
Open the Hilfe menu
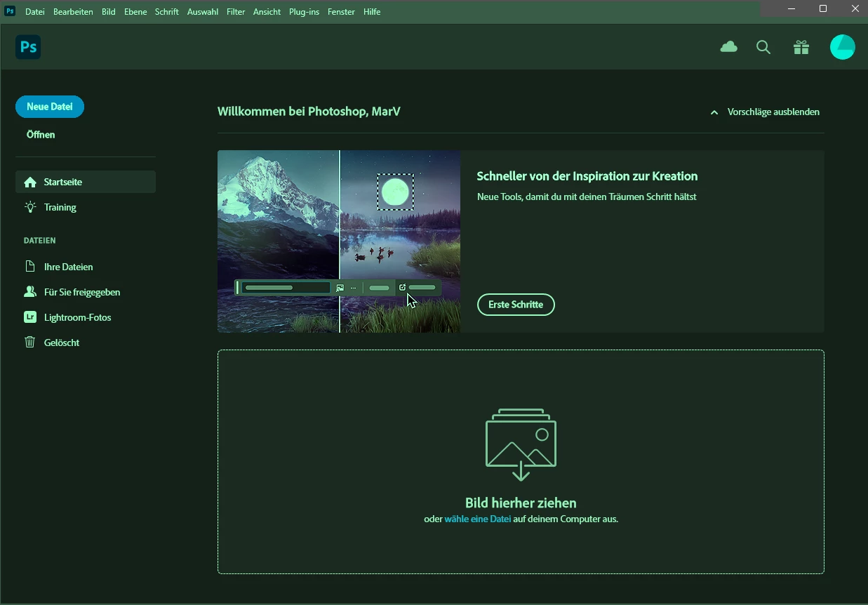372,12
